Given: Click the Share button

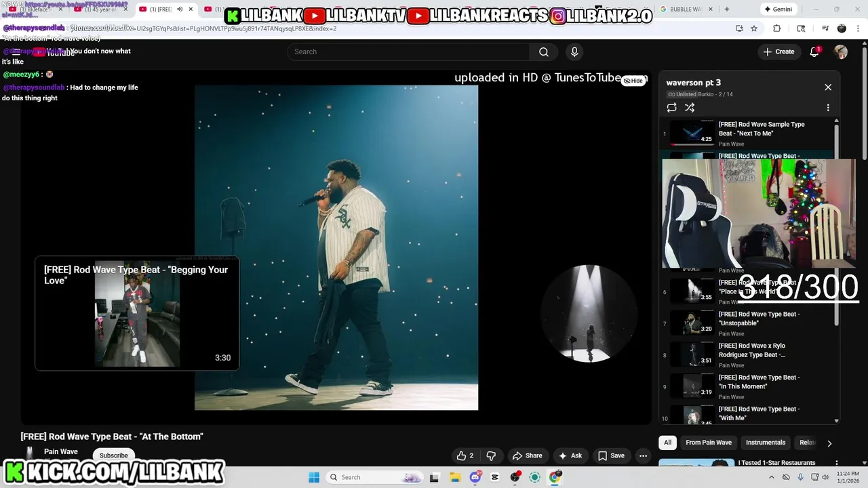Looking at the screenshot, I should click(527, 455).
